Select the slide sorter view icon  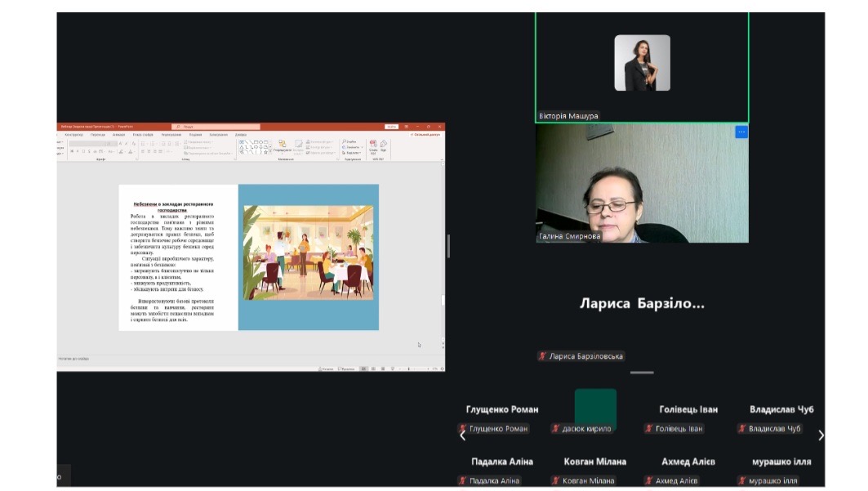tap(373, 369)
